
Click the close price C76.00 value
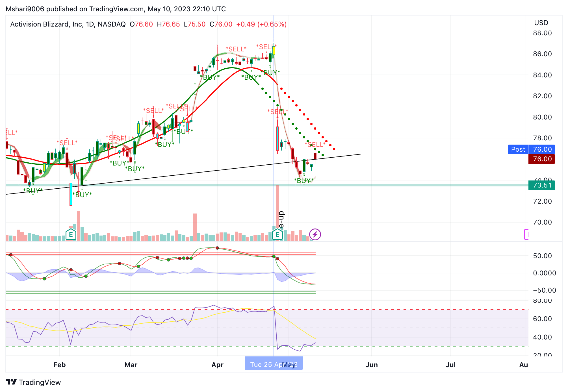point(221,24)
